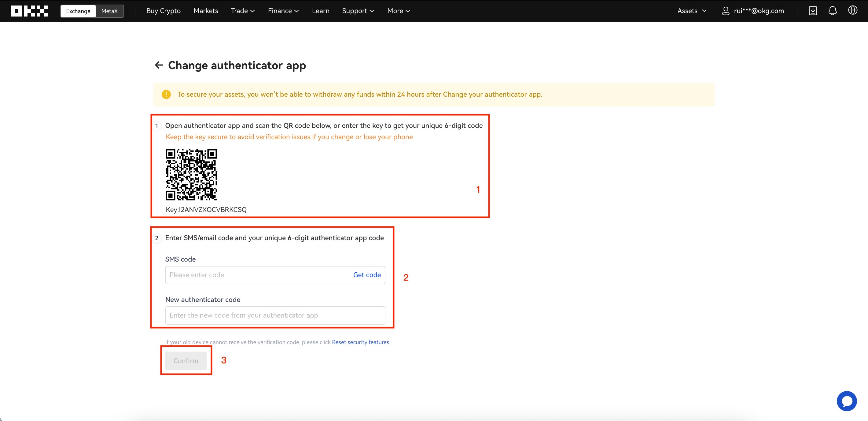This screenshot has width=868, height=421.
Task: Open the Assets dropdown
Action: (x=692, y=11)
